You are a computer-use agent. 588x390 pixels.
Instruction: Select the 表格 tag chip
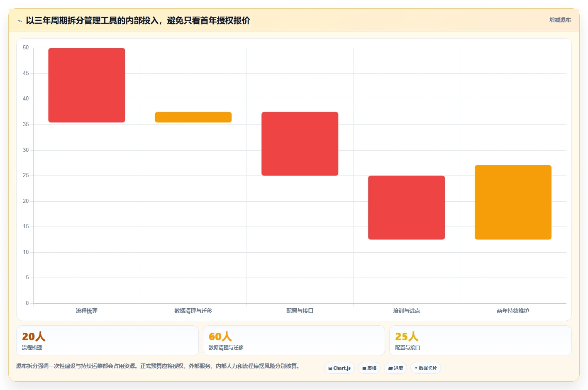369,368
